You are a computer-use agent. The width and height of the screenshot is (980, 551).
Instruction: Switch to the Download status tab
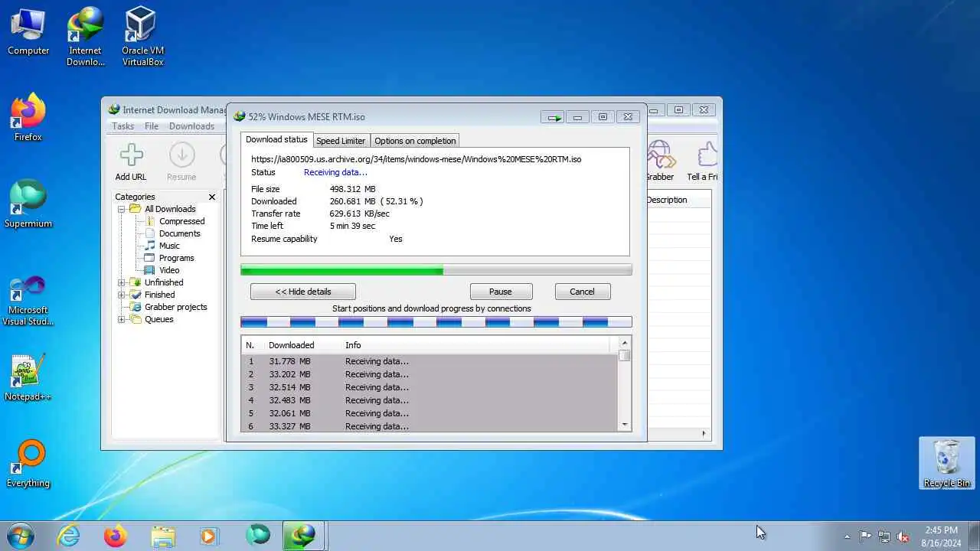tap(276, 139)
